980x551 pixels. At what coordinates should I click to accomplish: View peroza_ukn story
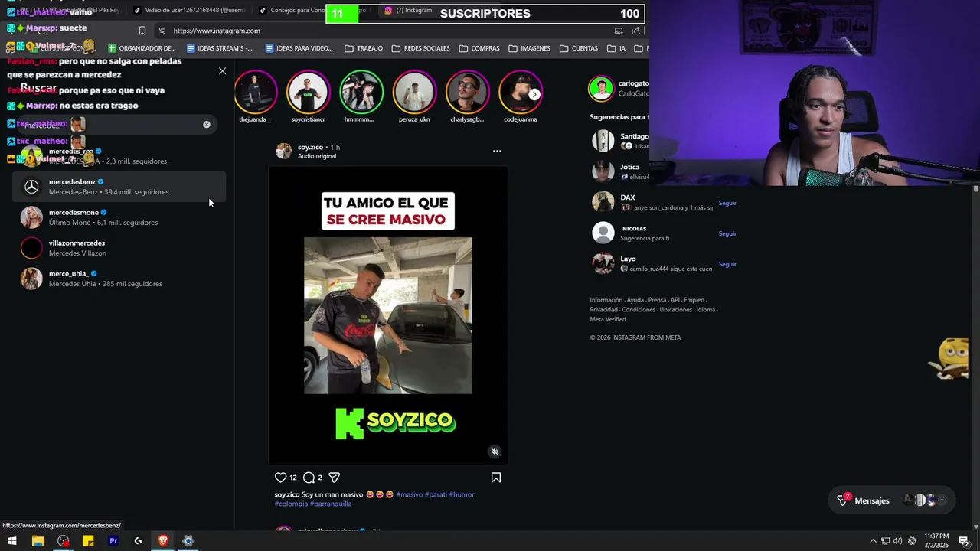(x=414, y=92)
